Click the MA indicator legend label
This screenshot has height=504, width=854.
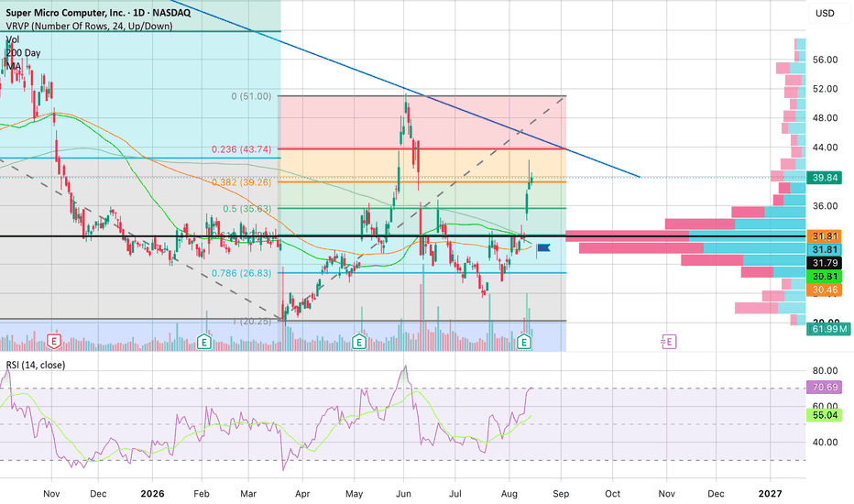pos(14,66)
